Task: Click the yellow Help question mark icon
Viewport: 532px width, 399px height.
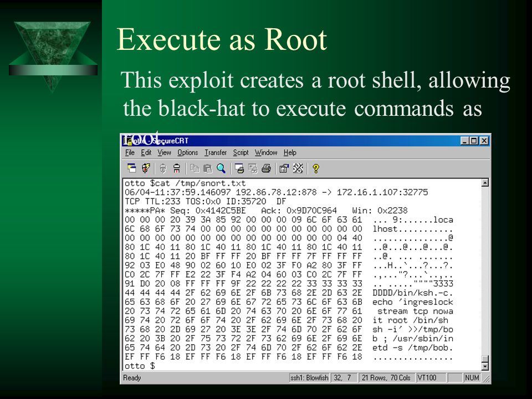Action: point(316,168)
